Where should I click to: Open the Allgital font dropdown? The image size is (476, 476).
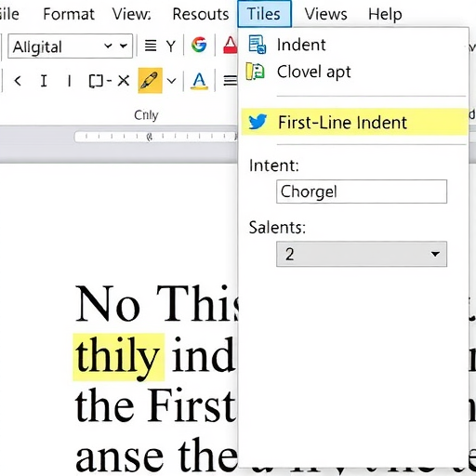pos(71,46)
